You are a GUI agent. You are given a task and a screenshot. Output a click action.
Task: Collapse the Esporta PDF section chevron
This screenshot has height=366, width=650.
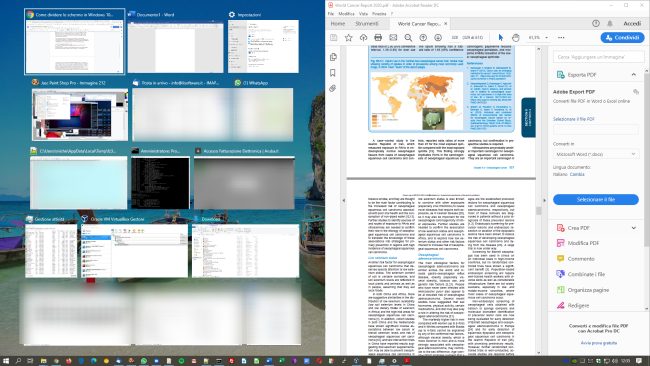click(x=634, y=75)
